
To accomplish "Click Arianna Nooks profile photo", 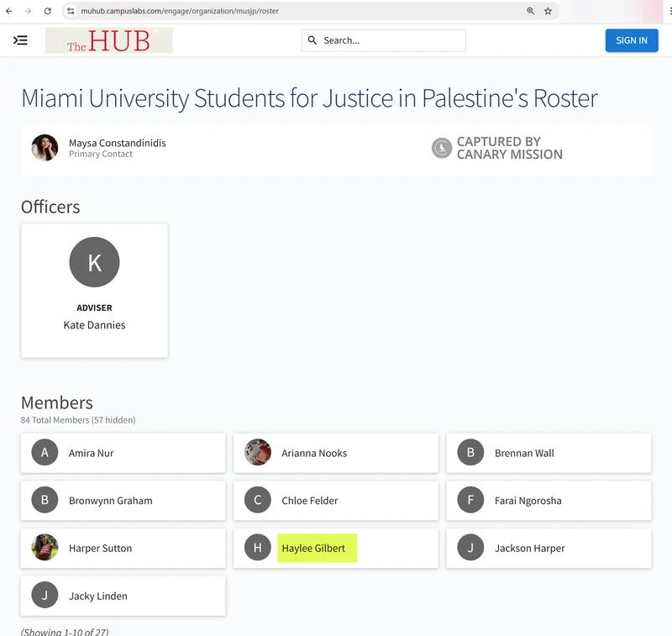I will pyautogui.click(x=258, y=452).
